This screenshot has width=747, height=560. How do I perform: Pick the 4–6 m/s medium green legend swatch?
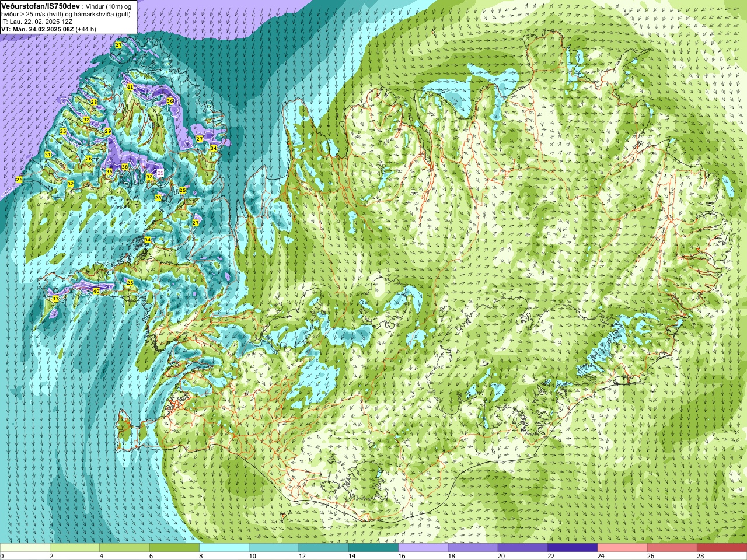(124, 548)
